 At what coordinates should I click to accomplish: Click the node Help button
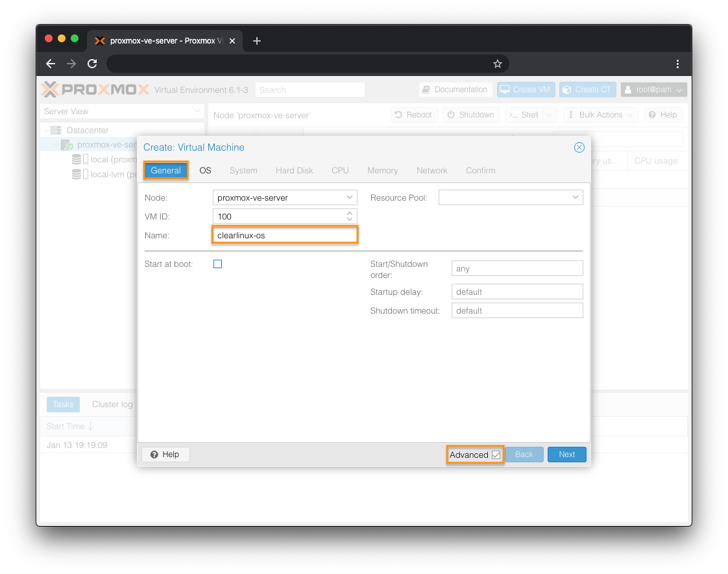click(663, 115)
